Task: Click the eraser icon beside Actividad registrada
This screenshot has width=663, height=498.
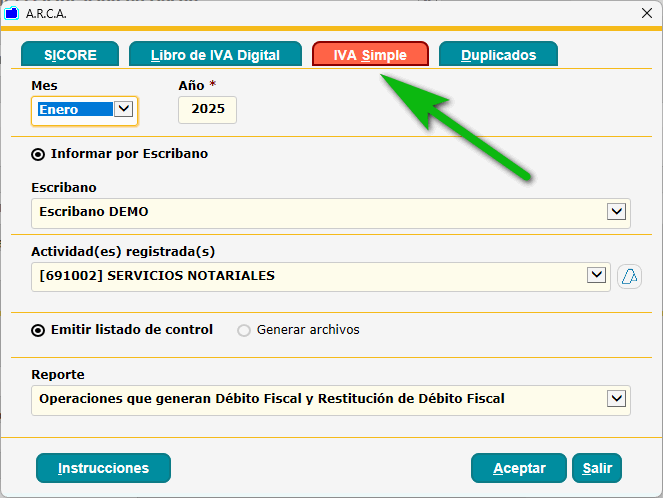Action: click(x=629, y=277)
